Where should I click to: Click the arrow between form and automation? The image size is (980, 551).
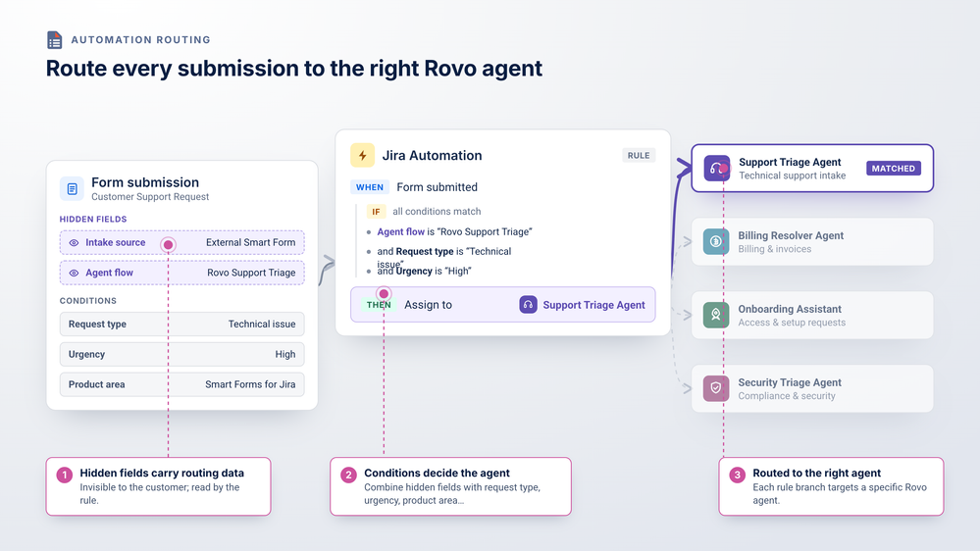click(327, 269)
